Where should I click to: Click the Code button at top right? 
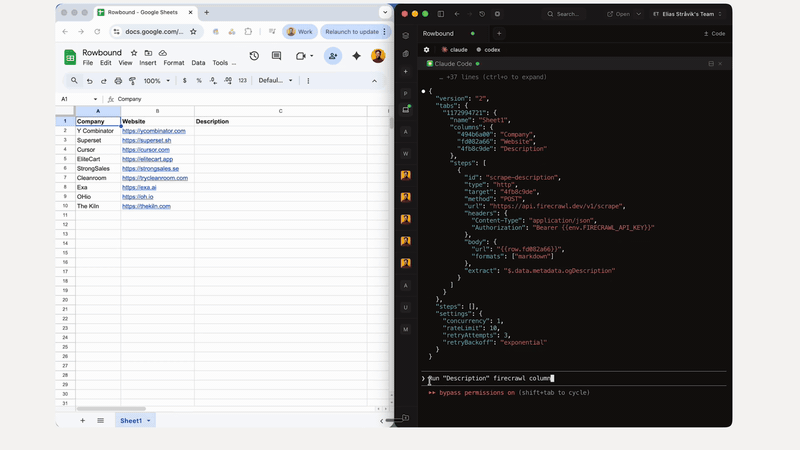click(714, 33)
